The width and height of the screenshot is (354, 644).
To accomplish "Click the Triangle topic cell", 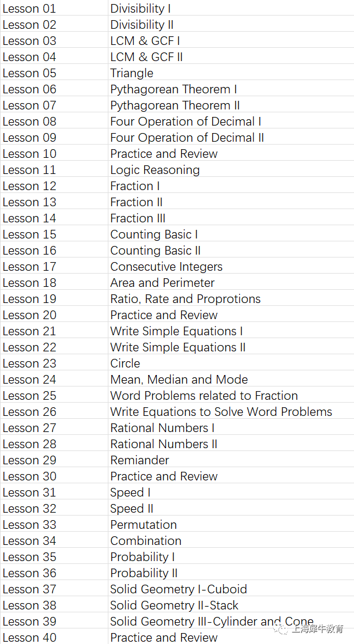I will pyautogui.click(x=231, y=73).
